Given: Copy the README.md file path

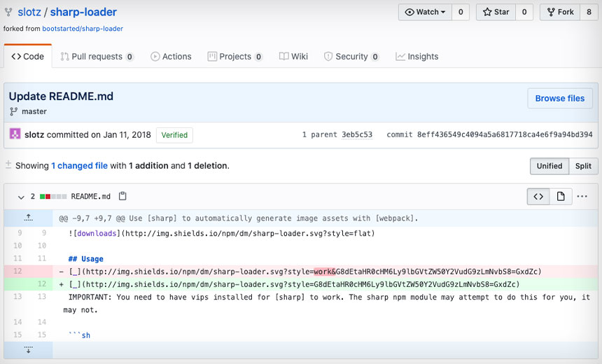Looking at the screenshot, I should (122, 196).
